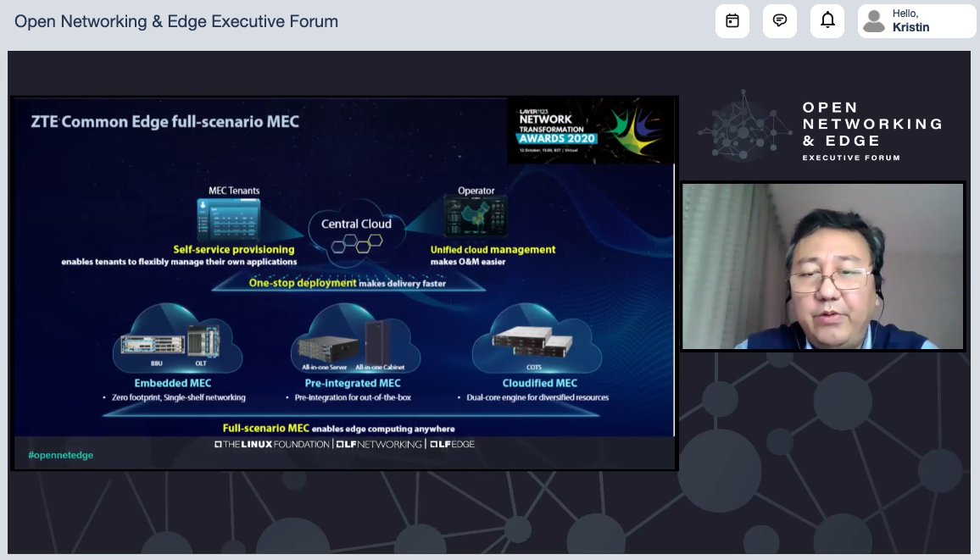
Task: Click the Operator map dashboard image
Action: pos(476,216)
